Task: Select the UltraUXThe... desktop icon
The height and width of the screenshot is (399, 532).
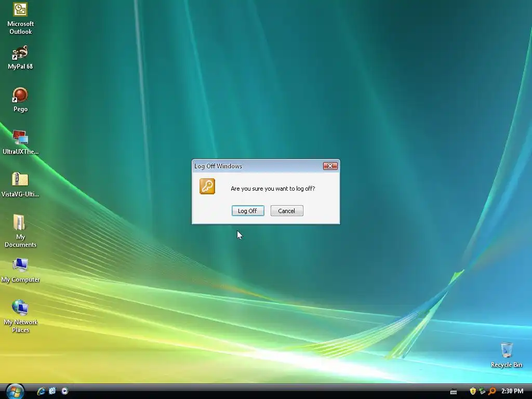Action: (20, 142)
